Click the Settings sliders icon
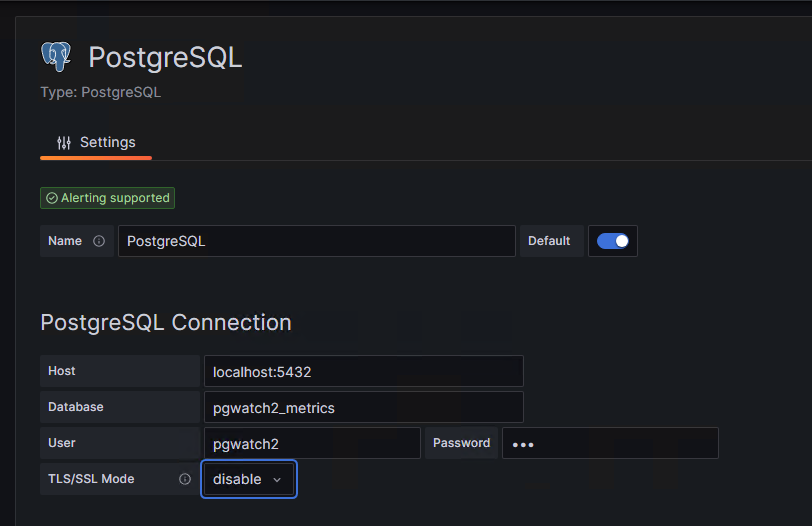The image size is (812, 526). 64,142
